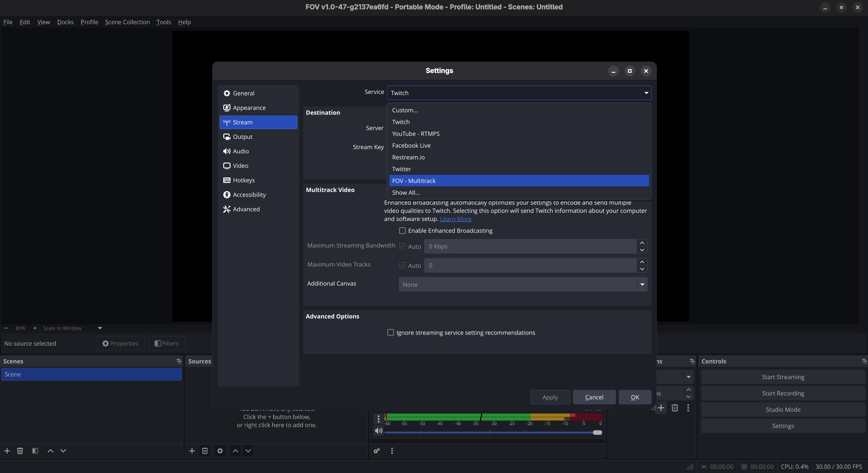Go to Advanced settings page
The height and width of the screenshot is (473, 868).
pos(258,209)
